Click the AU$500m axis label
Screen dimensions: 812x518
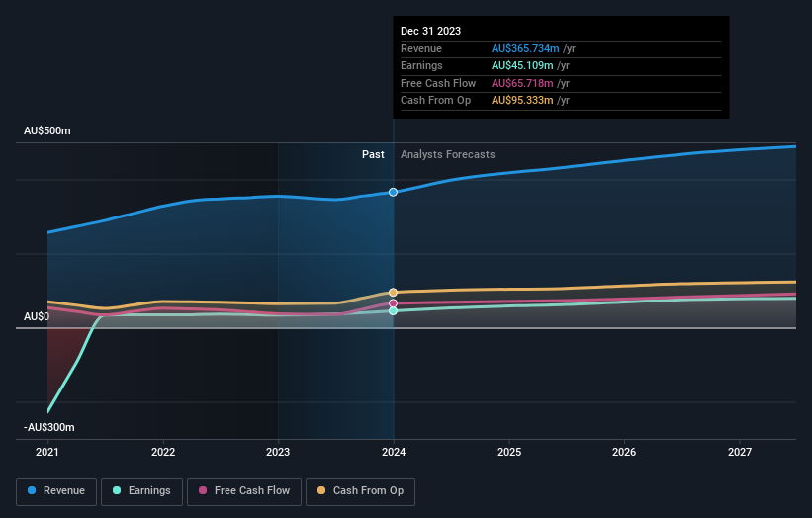tap(47, 130)
